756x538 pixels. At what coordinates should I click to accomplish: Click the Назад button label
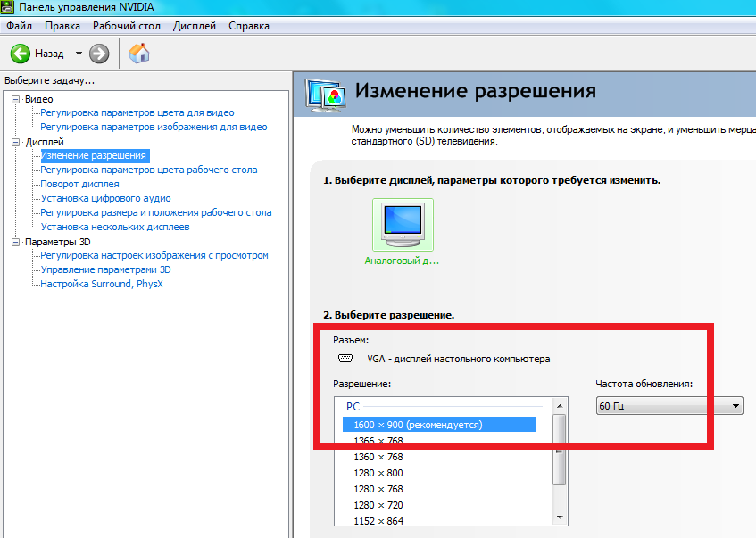(49, 54)
